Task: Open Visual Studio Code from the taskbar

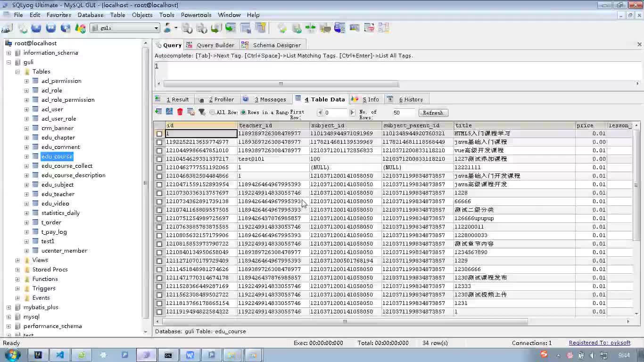Action: (60, 355)
